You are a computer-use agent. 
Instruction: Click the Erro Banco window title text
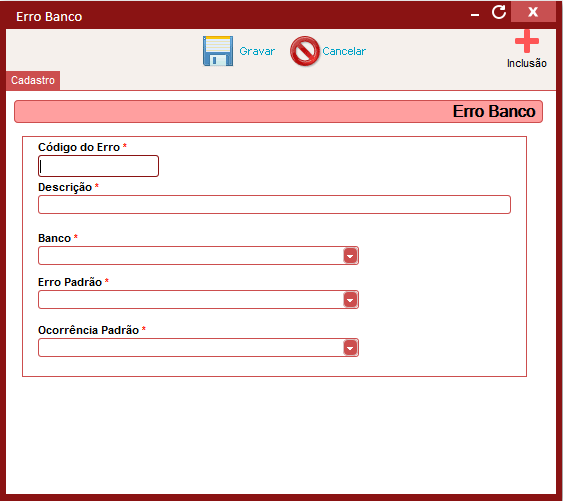click(49, 17)
